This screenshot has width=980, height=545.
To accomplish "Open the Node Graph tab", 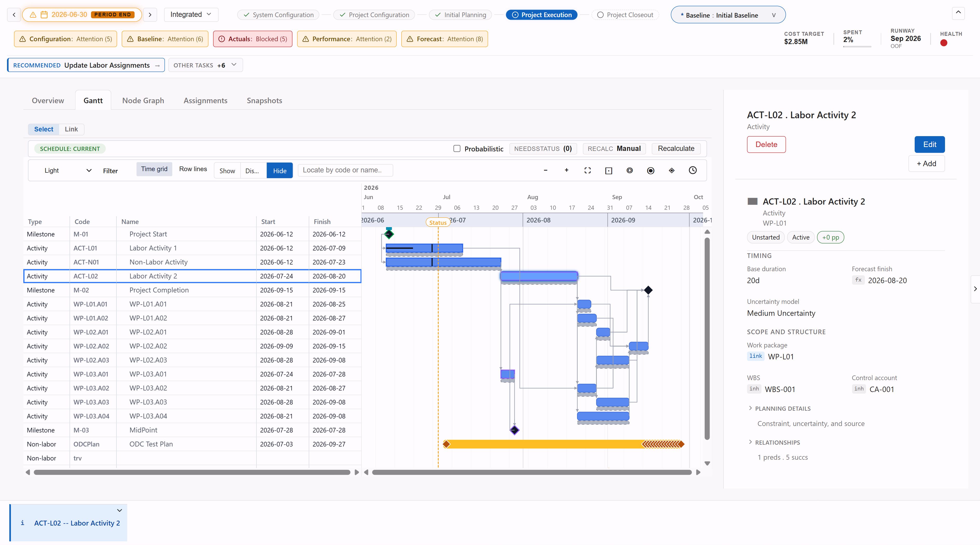I will (143, 101).
